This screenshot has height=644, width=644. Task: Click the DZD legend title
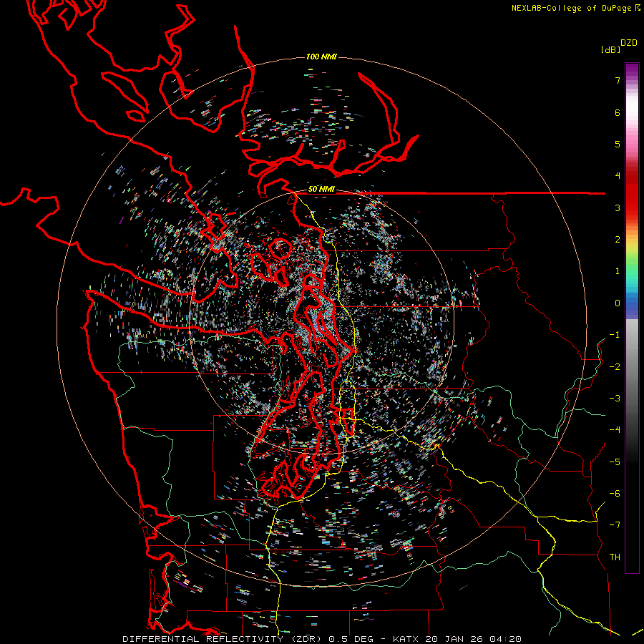point(629,43)
